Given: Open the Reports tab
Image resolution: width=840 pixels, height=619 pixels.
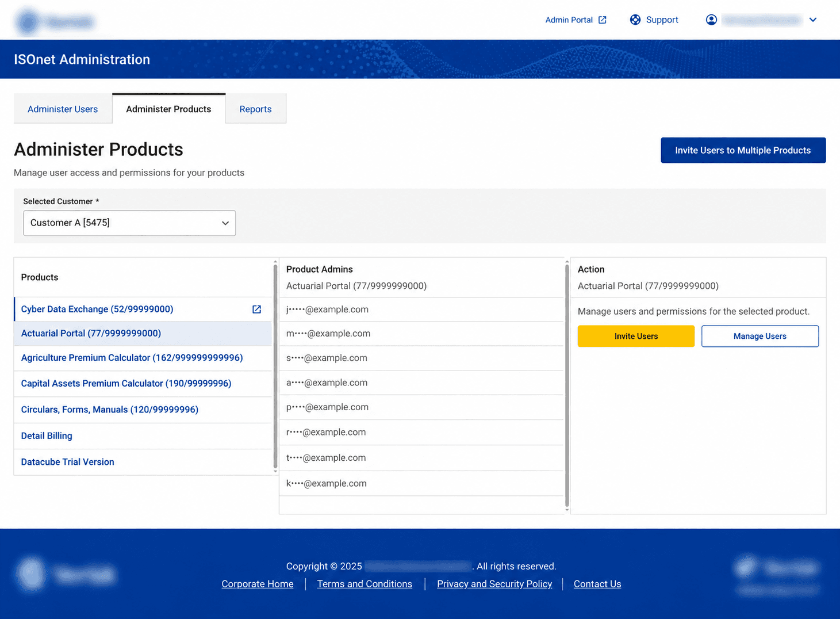Looking at the screenshot, I should 255,109.
